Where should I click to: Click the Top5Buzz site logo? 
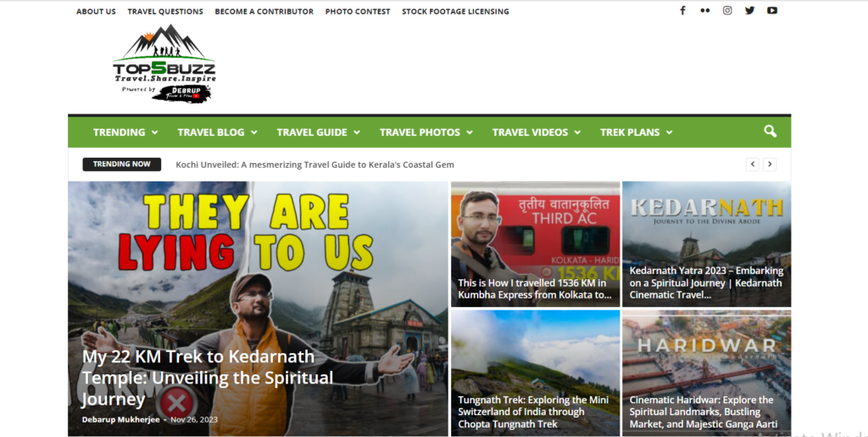point(164,64)
